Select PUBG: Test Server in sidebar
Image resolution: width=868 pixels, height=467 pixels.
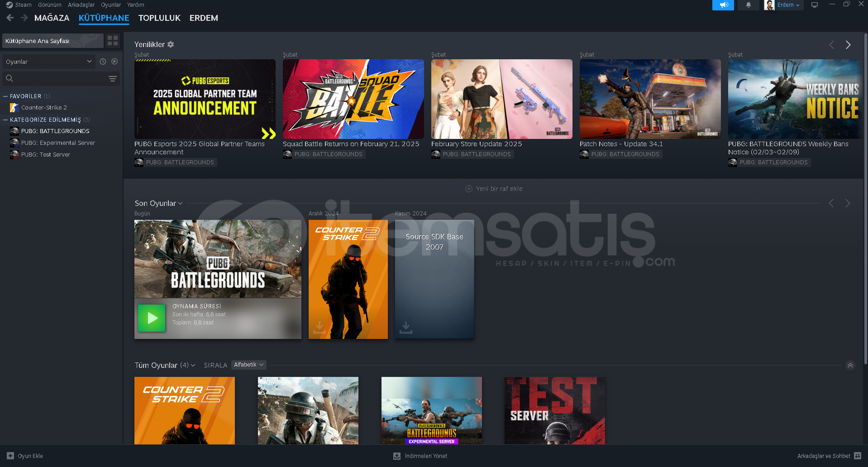click(45, 155)
